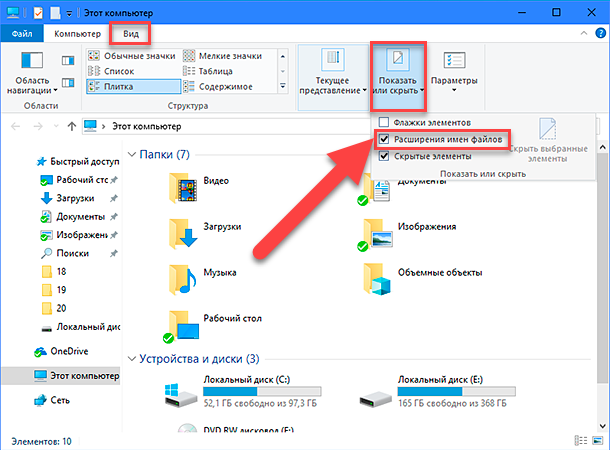The width and height of the screenshot is (610, 450).
Task: Select Локальный диск (E:) drive
Action: pyautogui.click(x=438, y=392)
